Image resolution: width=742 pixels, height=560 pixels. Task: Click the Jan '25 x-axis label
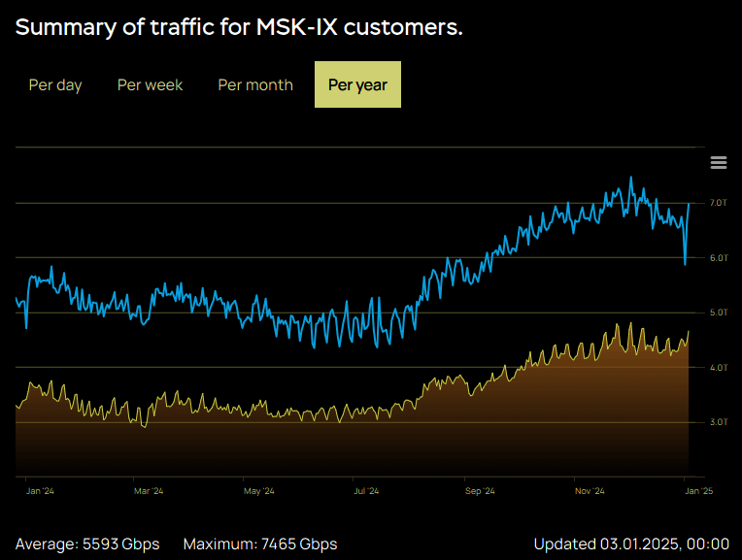tap(699, 491)
